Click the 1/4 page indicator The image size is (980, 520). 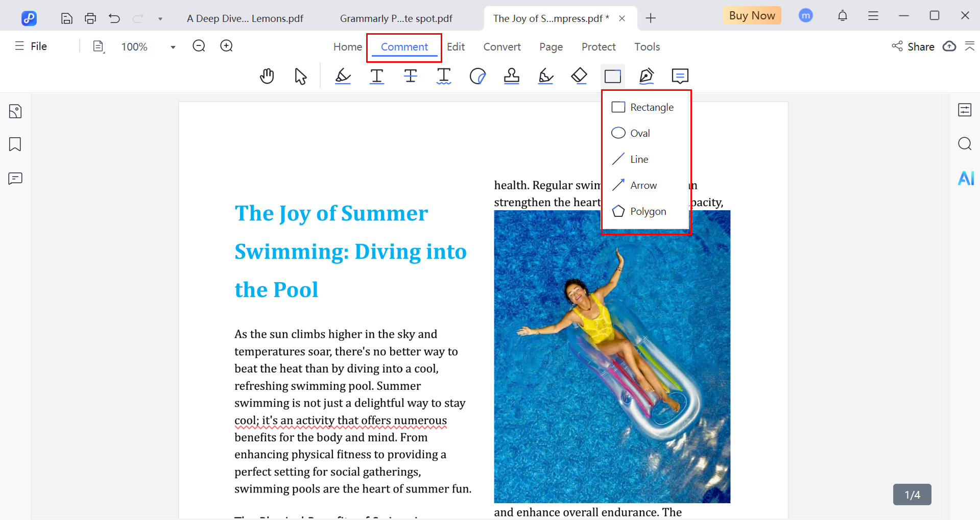pos(912,494)
